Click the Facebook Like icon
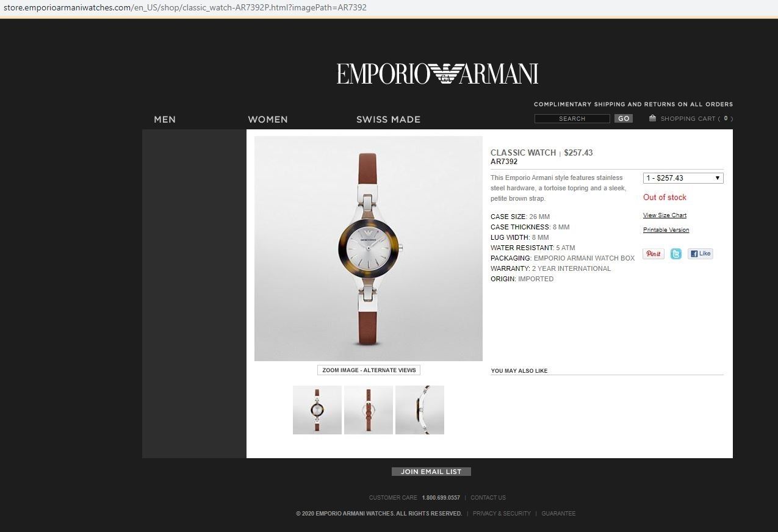This screenshot has width=778, height=532. tap(700, 254)
